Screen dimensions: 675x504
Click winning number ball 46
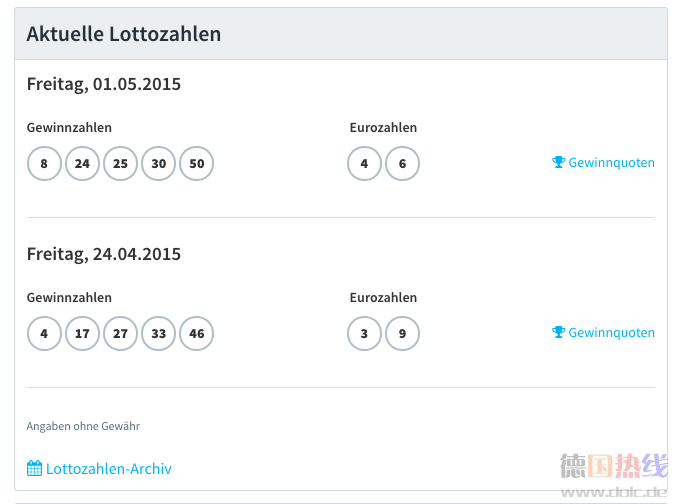pyautogui.click(x=197, y=334)
